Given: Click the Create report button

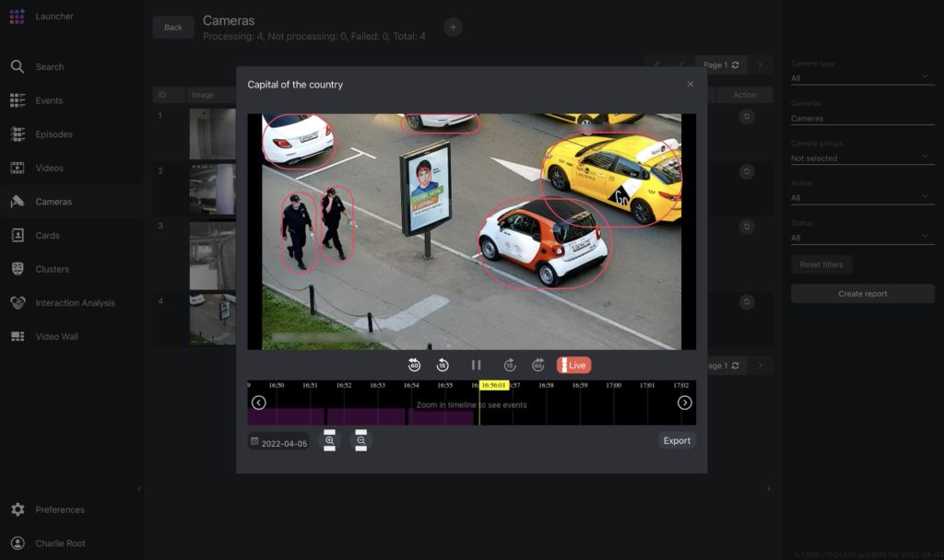Looking at the screenshot, I should click(862, 294).
